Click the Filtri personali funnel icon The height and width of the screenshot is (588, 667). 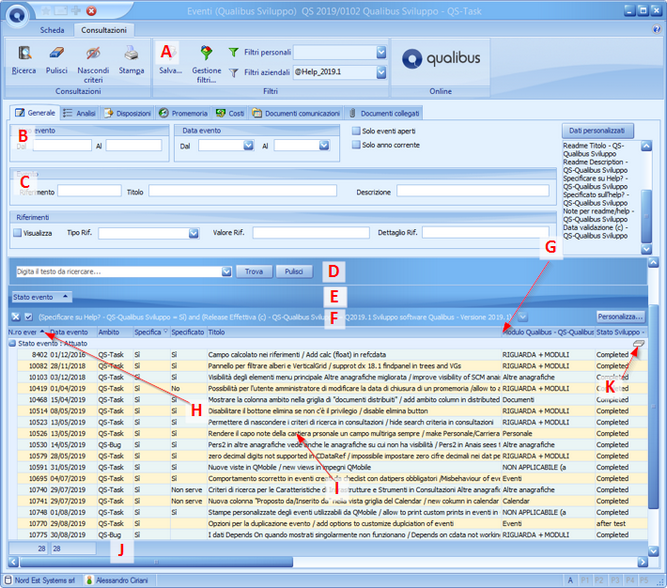pos(234,52)
